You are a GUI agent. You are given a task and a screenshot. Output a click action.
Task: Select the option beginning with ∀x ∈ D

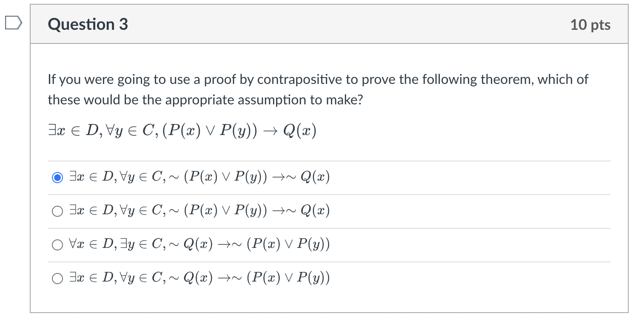(x=57, y=244)
